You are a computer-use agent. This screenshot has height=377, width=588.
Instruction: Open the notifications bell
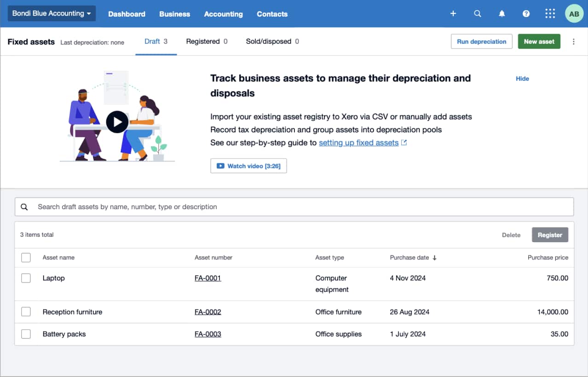point(502,14)
